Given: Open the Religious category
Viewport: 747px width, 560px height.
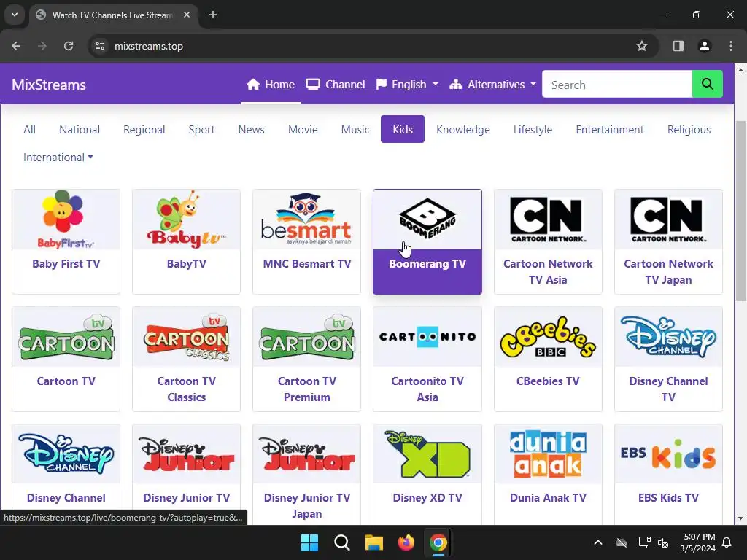Looking at the screenshot, I should 689,130.
